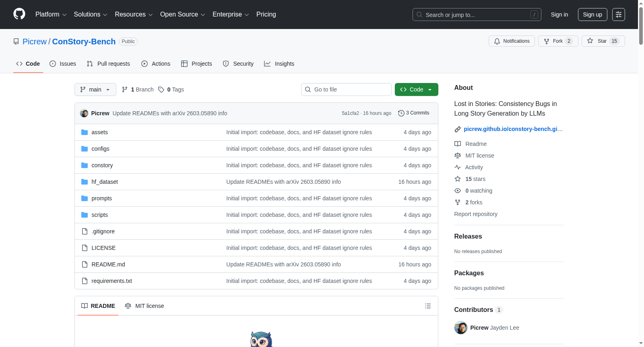Click the star icon beside 15 stars
The width and height of the screenshot is (644, 347).
point(458,179)
